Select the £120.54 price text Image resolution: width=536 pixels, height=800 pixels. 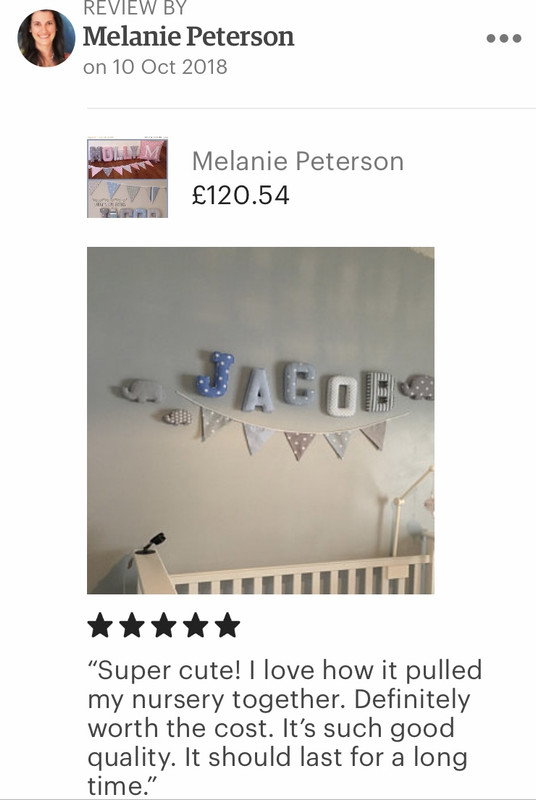coord(241,195)
